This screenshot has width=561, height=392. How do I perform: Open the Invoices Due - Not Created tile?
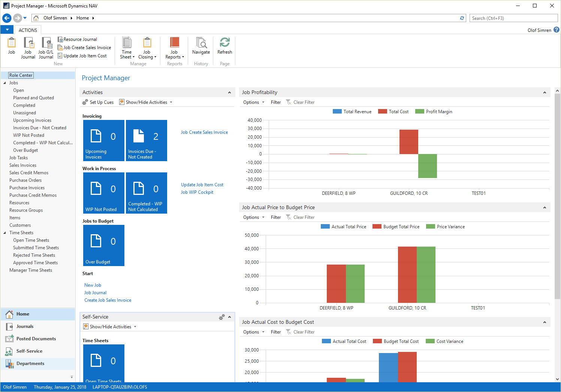(147, 141)
